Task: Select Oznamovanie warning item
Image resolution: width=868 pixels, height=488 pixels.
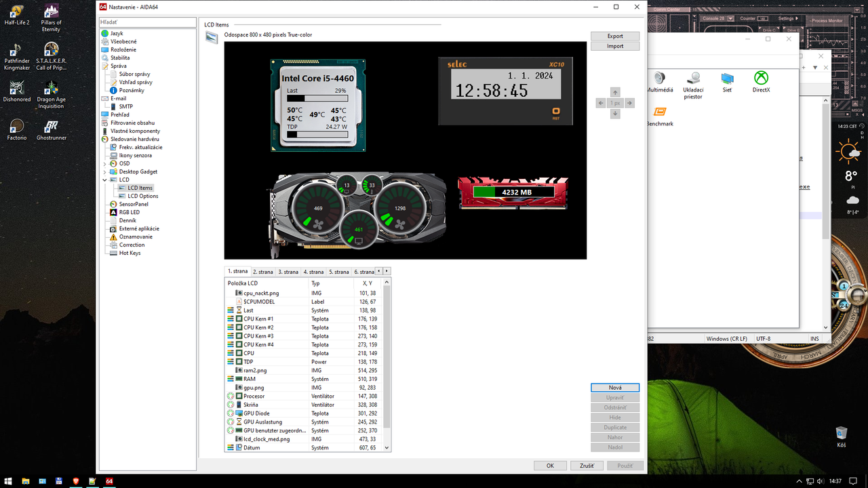Action: click(136, 237)
